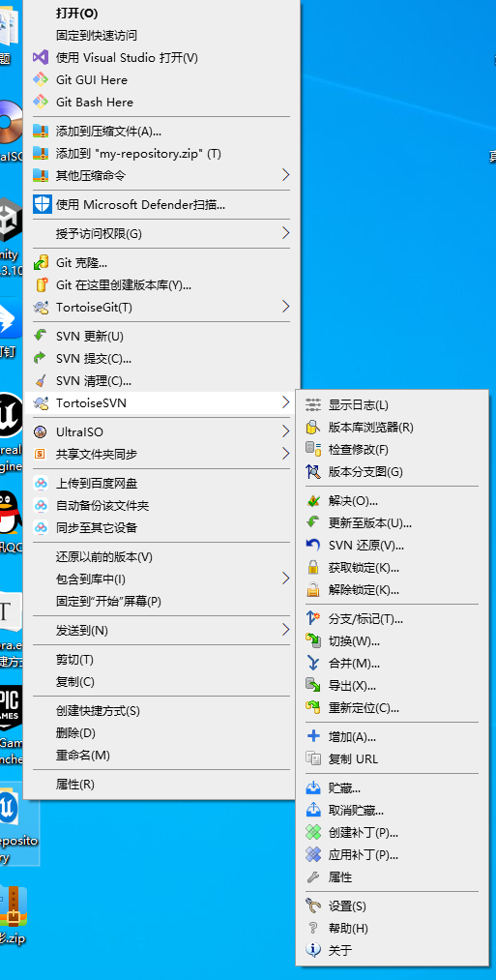Choose 复制(C) from the menu

[x=161, y=682]
